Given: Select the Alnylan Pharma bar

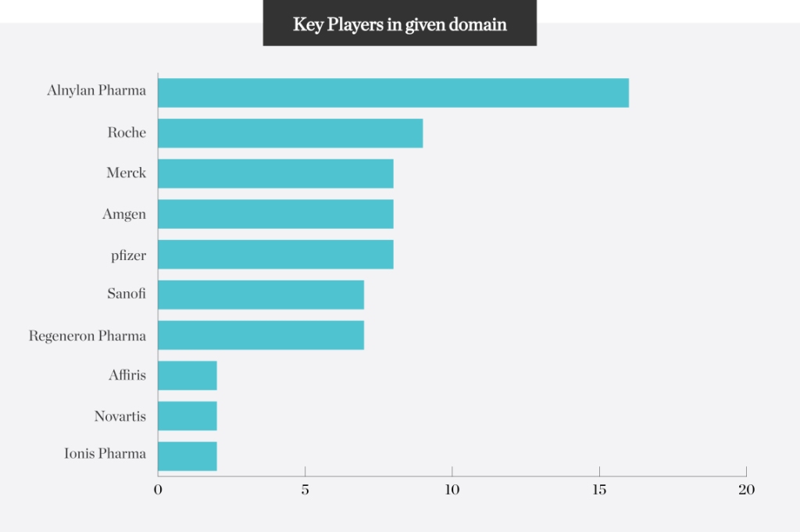Looking at the screenshot, I should click(394, 93).
